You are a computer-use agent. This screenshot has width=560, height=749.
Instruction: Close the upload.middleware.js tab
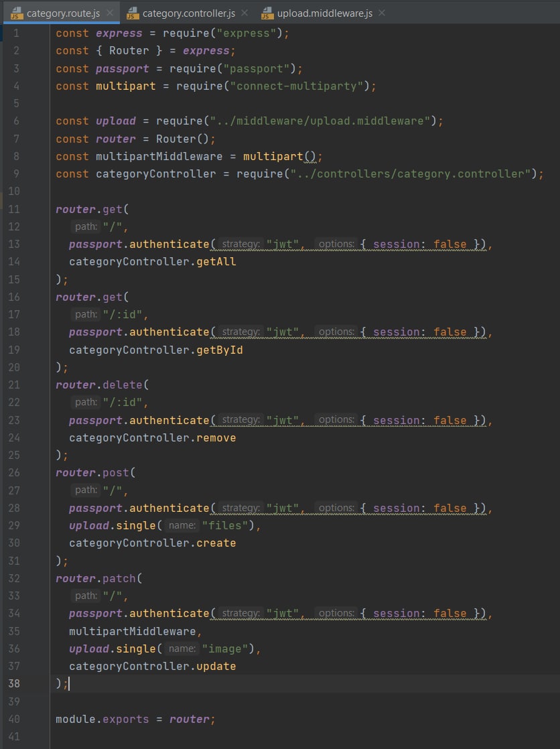382,13
